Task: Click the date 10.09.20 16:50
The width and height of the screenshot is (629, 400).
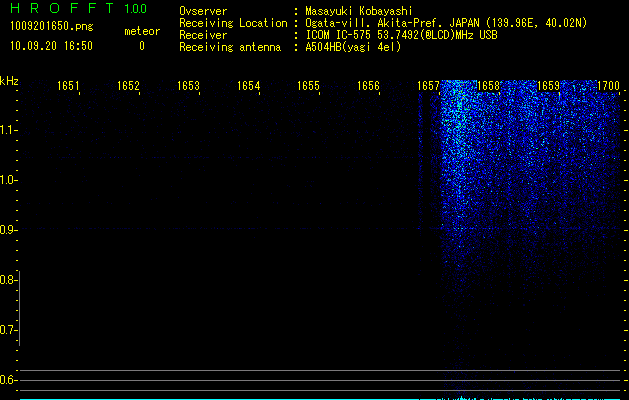Action: (x=51, y=46)
